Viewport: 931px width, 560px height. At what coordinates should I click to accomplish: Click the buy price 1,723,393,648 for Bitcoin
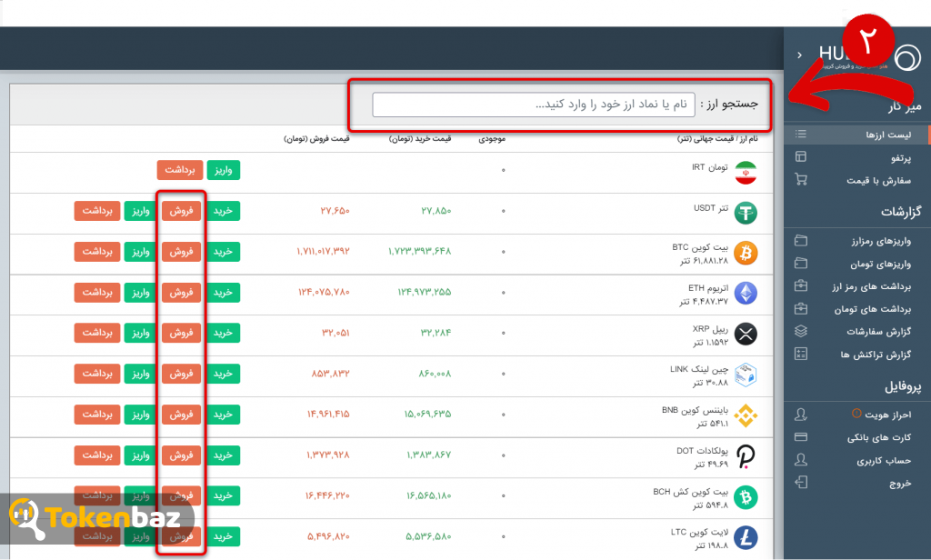click(x=420, y=251)
